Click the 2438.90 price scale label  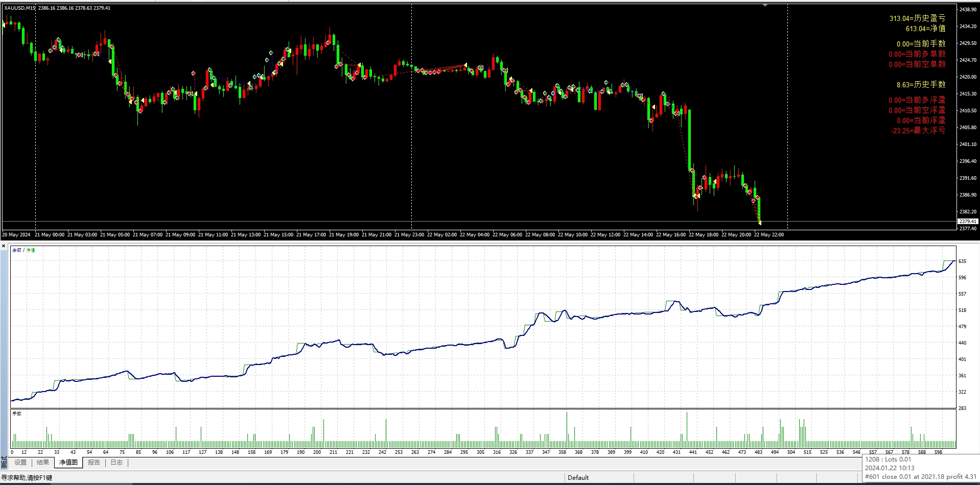(968, 10)
